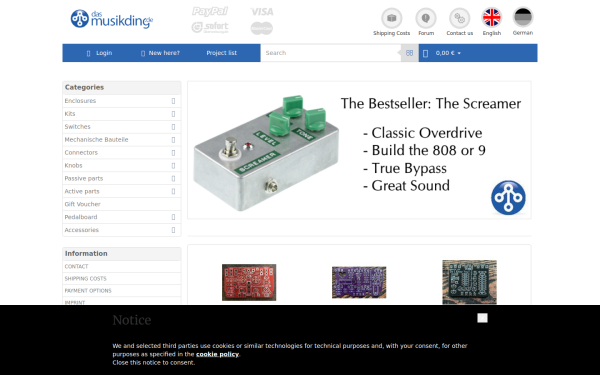Open the Gift Voucher category

click(x=83, y=204)
